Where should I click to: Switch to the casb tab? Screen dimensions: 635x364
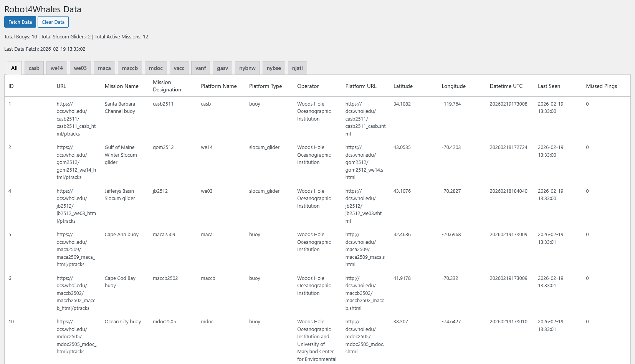(34, 68)
